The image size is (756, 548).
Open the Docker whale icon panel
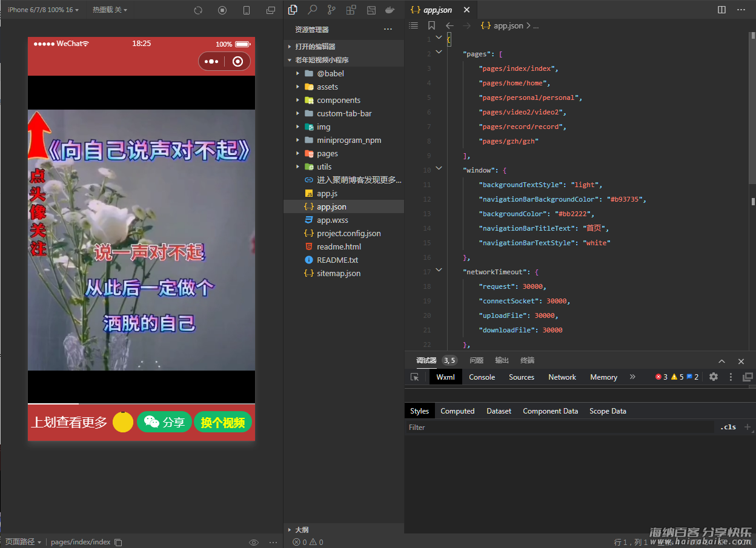[391, 10]
